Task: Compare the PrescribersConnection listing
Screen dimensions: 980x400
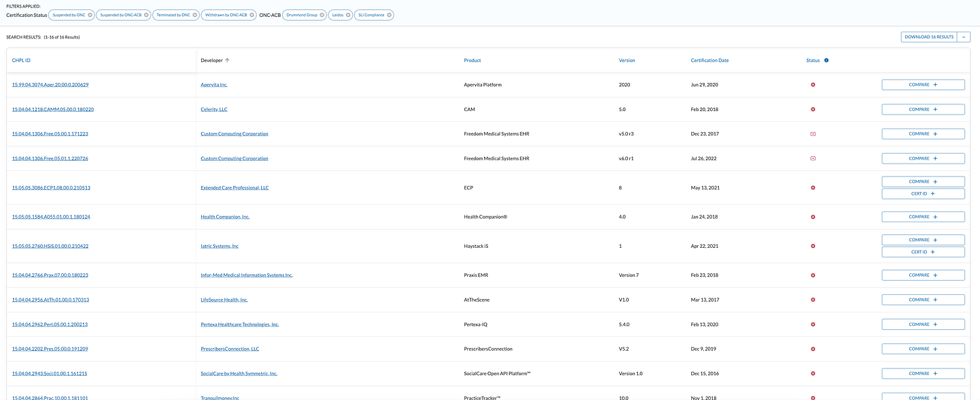Action: pos(923,349)
